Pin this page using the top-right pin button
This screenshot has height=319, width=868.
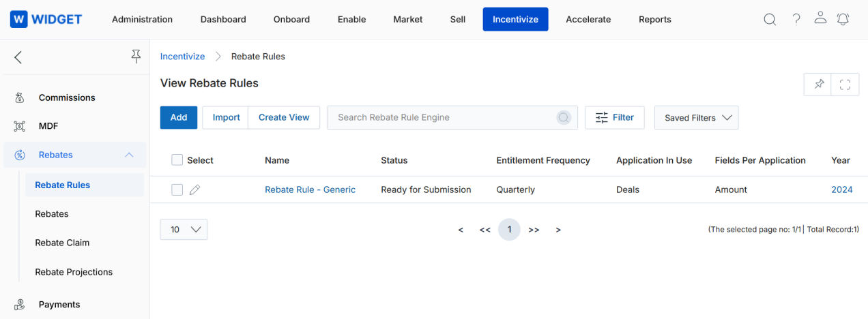coord(818,85)
